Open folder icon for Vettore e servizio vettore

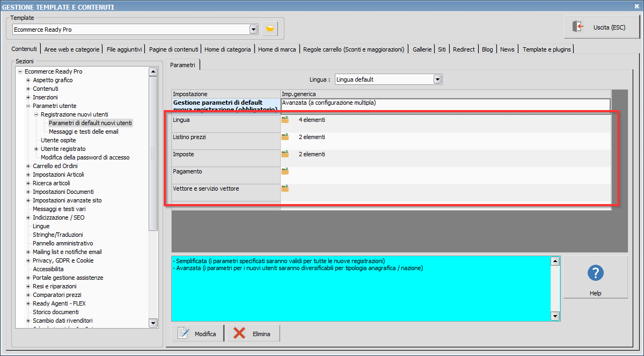pos(285,188)
